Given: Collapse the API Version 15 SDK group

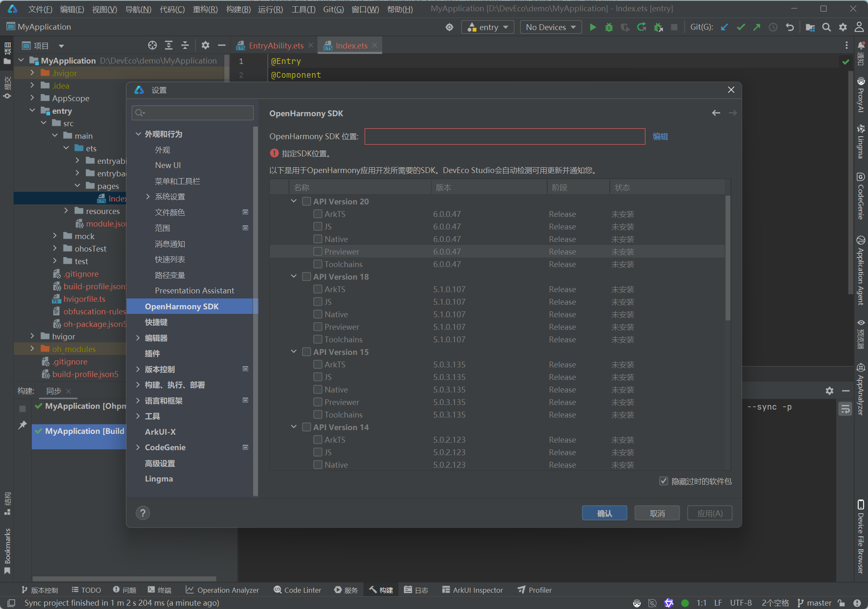Looking at the screenshot, I should click(294, 352).
